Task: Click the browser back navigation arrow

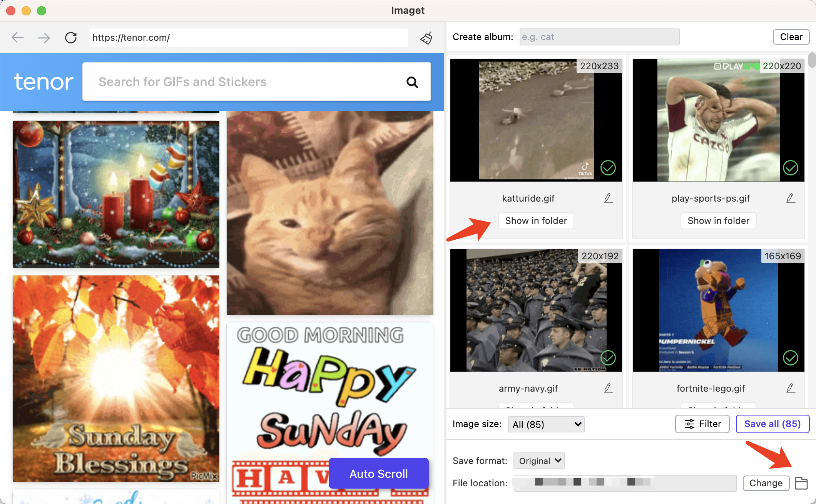Action: tap(17, 37)
